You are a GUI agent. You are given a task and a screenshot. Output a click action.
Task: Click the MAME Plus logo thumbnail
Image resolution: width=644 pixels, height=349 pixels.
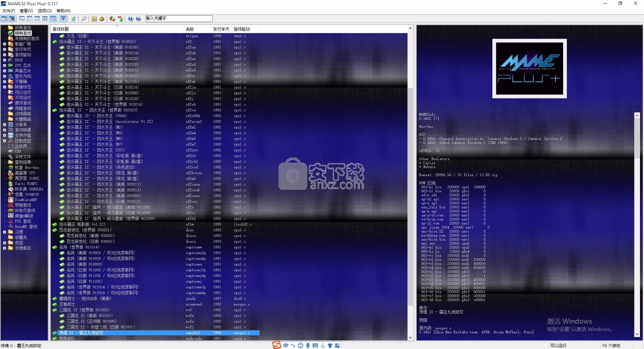pyautogui.click(x=529, y=69)
